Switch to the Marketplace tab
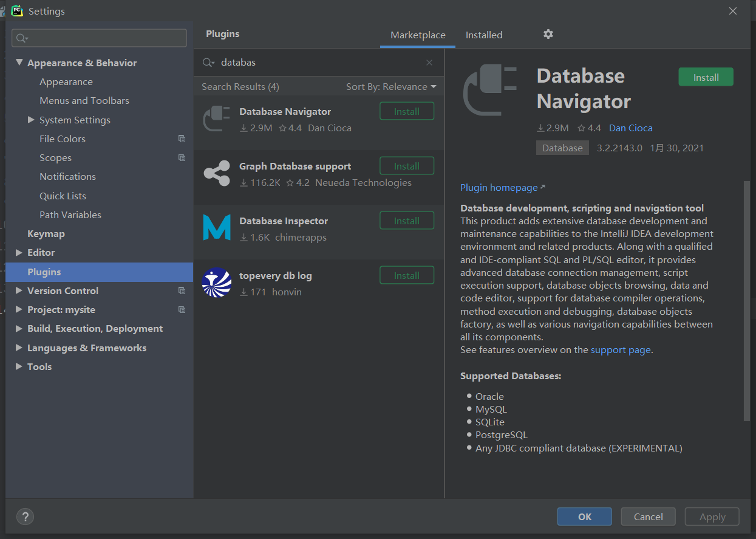Screen dimensions: 756x539 click(418, 35)
